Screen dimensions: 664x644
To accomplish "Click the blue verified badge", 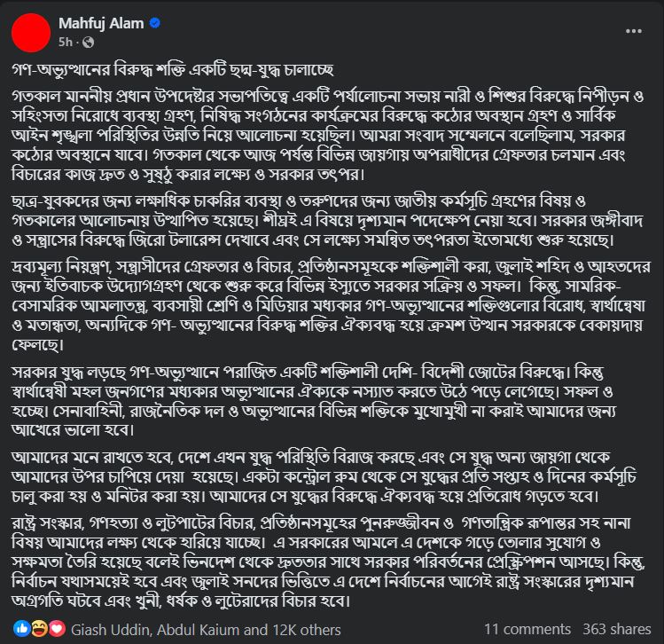I will (154, 23).
